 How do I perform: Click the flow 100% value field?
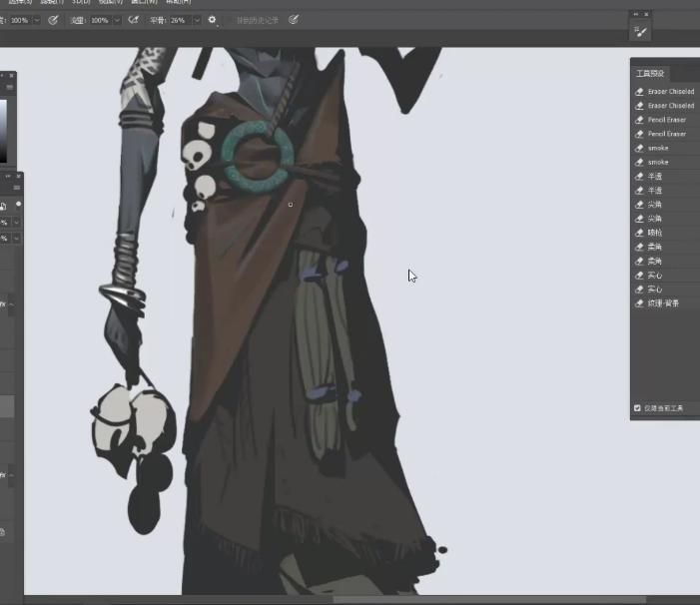tap(101, 21)
